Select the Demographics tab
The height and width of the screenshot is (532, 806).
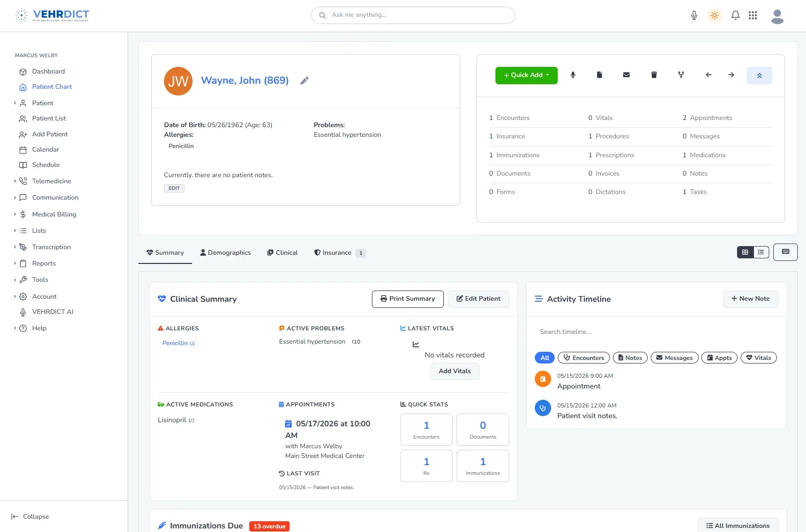(x=225, y=253)
